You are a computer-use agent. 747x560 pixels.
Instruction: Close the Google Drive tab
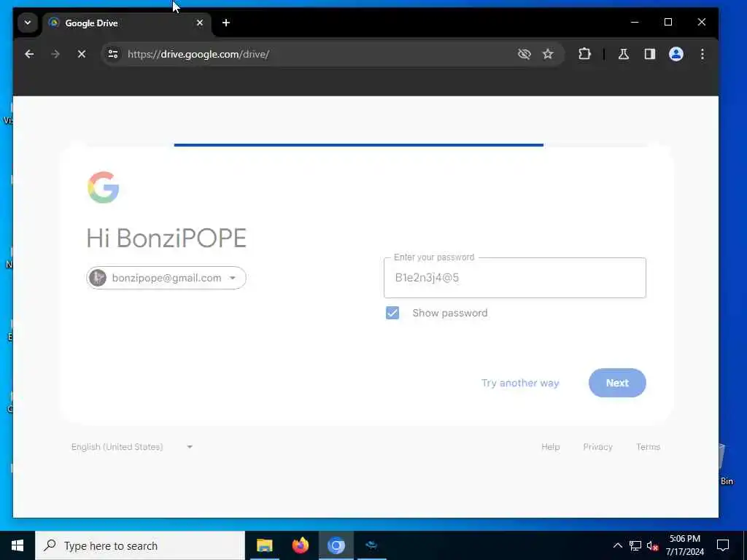coord(200,23)
